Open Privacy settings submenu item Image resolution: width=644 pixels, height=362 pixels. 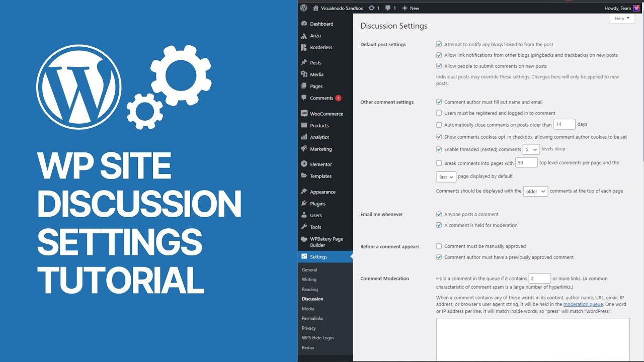click(x=309, y=328)
